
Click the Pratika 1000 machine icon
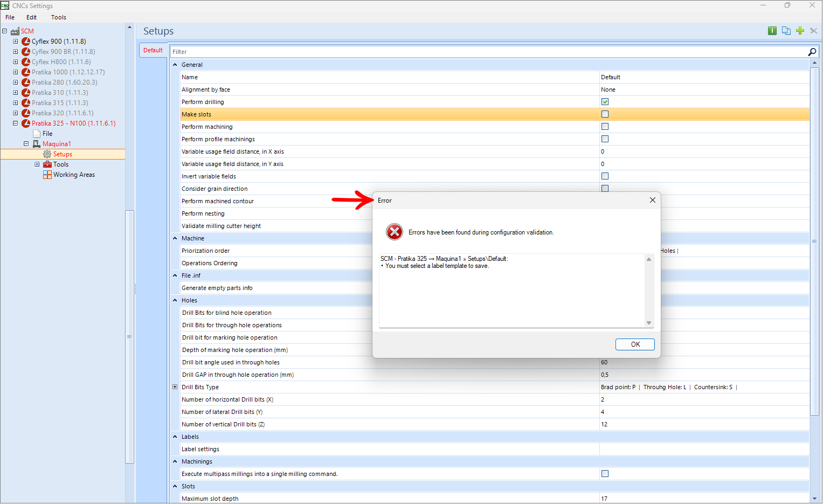(26, 72)
